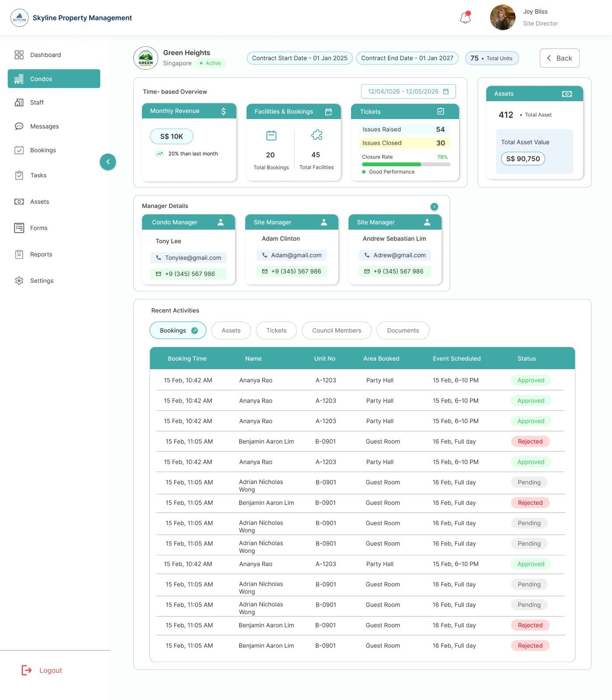Click the arrow icon on Bookings tab
This screenshot has width=612, height=700.
(x=195, y=330)
